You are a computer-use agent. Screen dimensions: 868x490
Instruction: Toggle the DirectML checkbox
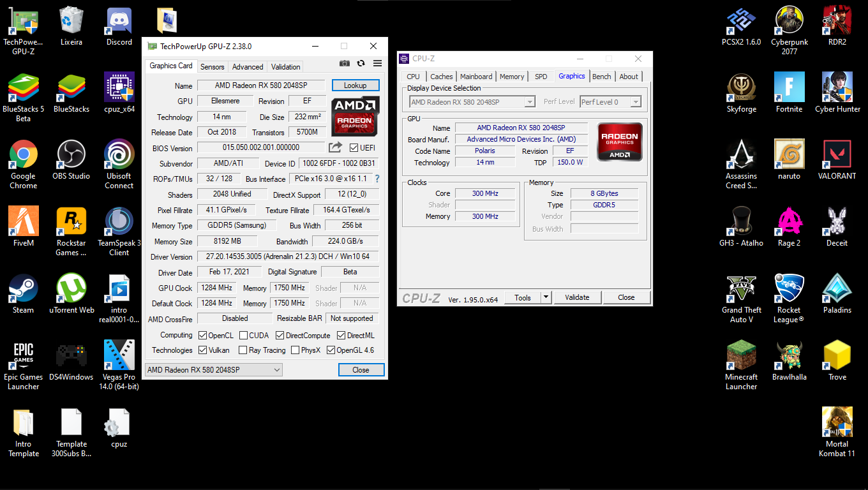(x=341, y=335)
